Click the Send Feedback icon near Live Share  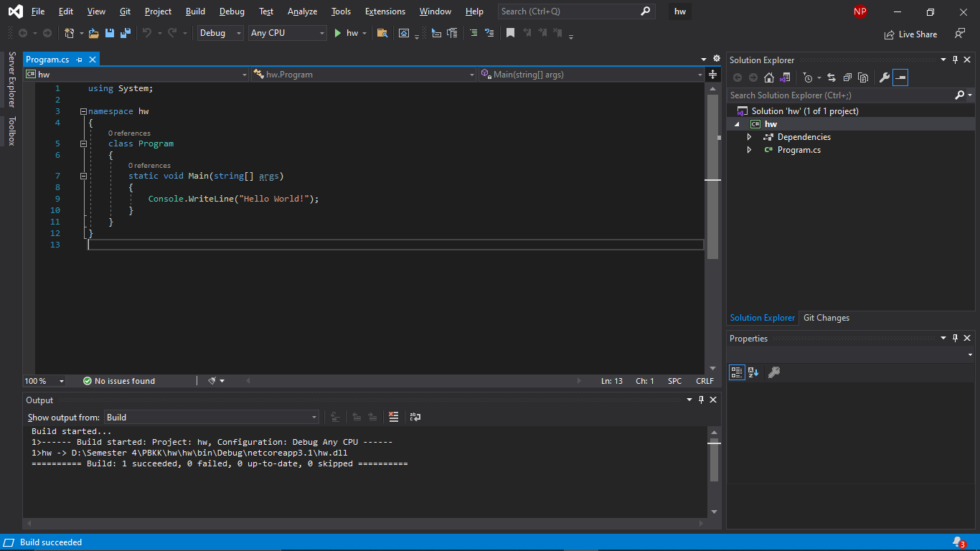click(x=959, y=34)
